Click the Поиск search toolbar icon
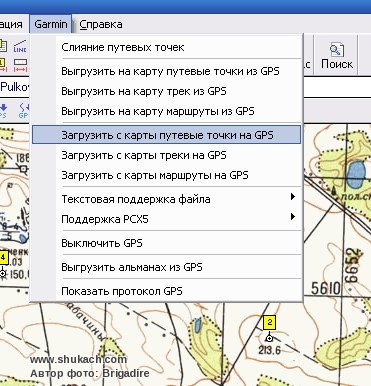The height and width of the screenshot is (386, 371). pyautogui.click(x=336, y=55)
